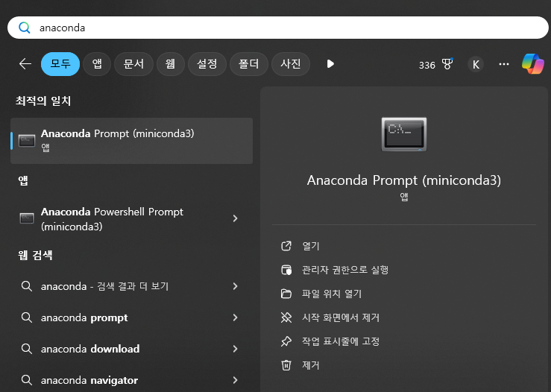
Task: Click the pin icon for 작업 표시줄에 고정
Action: click(286, 341)
